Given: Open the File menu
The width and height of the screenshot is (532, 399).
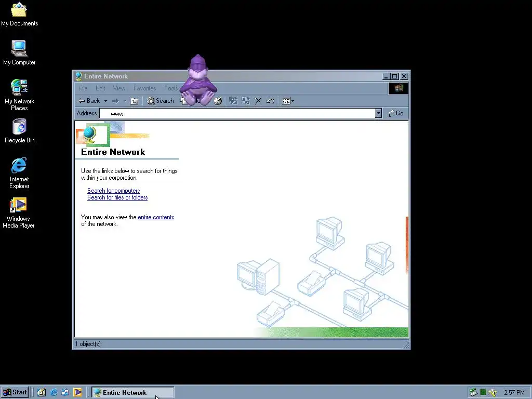Looking at the screenshot, I should coord(83,88).
